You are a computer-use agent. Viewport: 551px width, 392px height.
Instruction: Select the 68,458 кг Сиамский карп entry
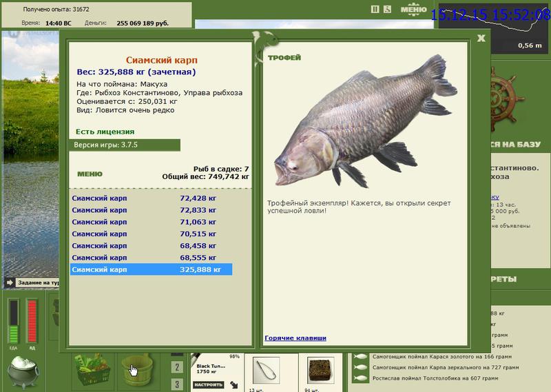click(151, 246)
